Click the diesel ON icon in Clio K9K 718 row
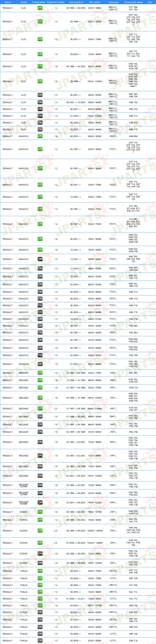The width and height of the screenshot is (156, 644). point(40,129)
